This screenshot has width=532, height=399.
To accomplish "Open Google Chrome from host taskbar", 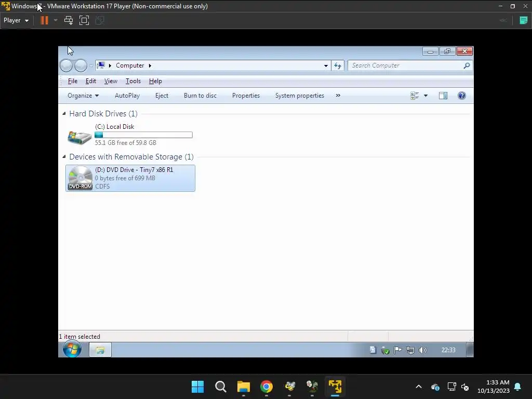I will pos(267,387).
